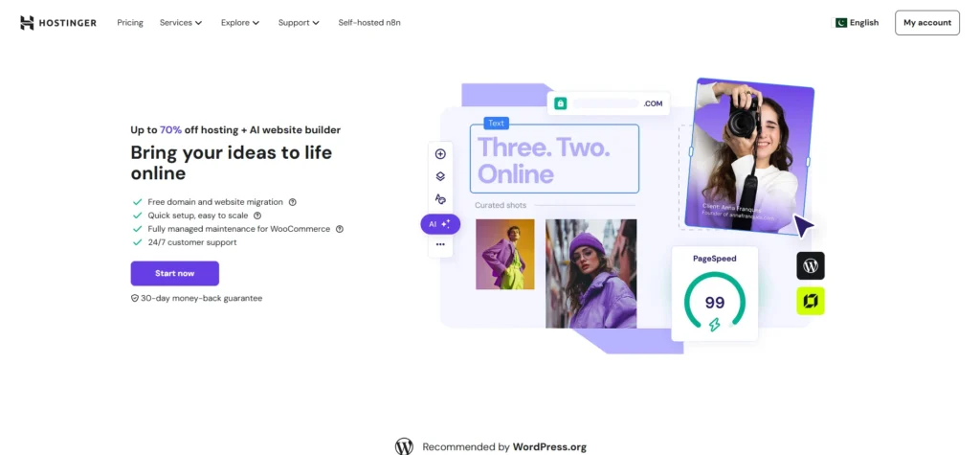Change language via the English selector
The image size is (980, 455).
(857, 23)
